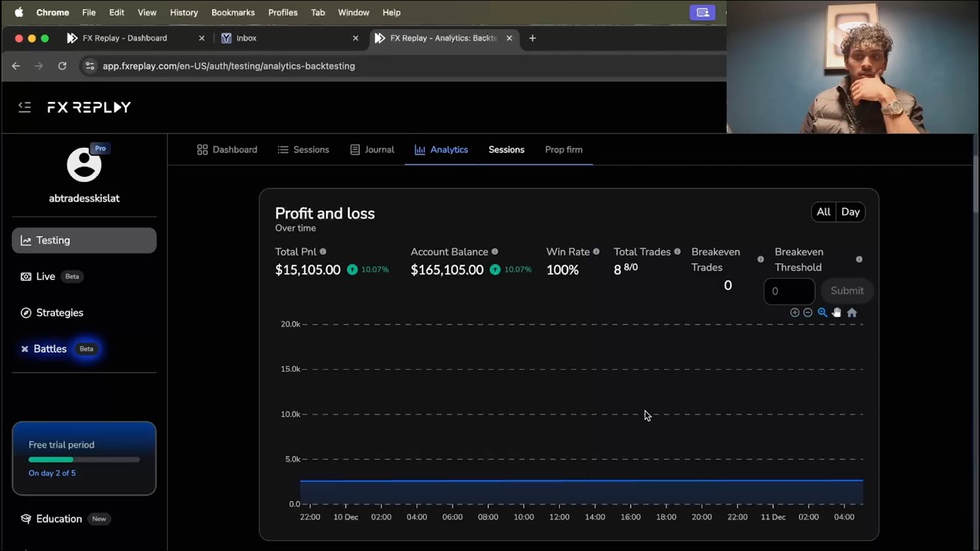Click the Beta badge next to Live
980x551 pixels.
pyautogui.click(x=72, y=276)
